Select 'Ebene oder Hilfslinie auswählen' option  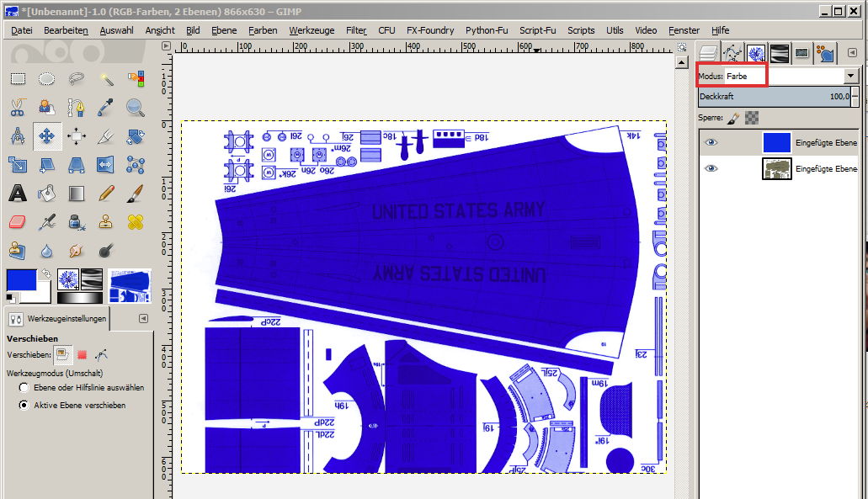click(x=24, y=388)
